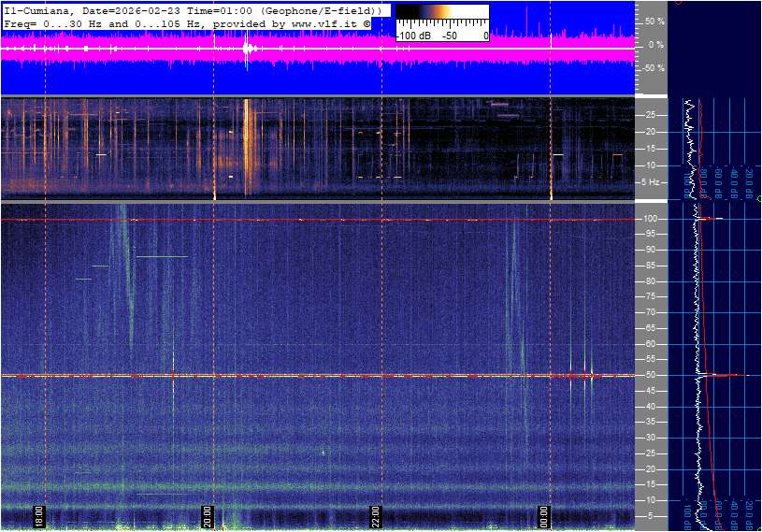
Task: Click the 18:00 time marker label
Action: point(39,516)
